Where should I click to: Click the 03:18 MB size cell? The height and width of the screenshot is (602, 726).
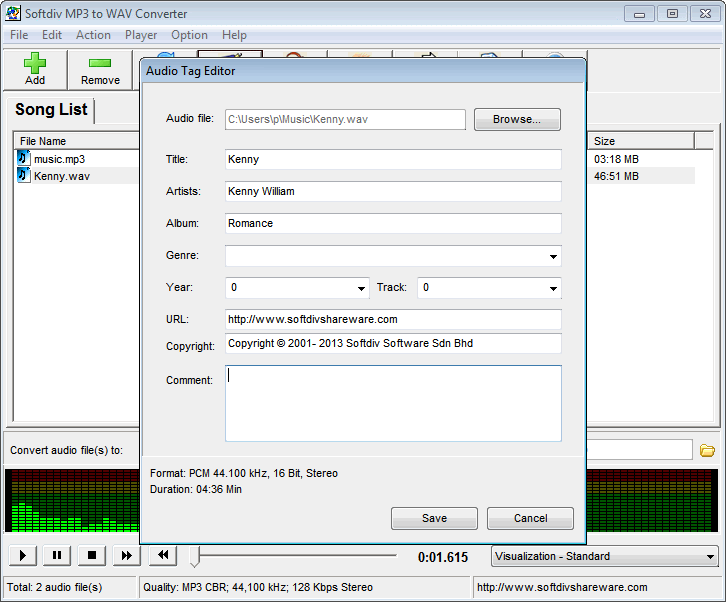click(616, 159)
